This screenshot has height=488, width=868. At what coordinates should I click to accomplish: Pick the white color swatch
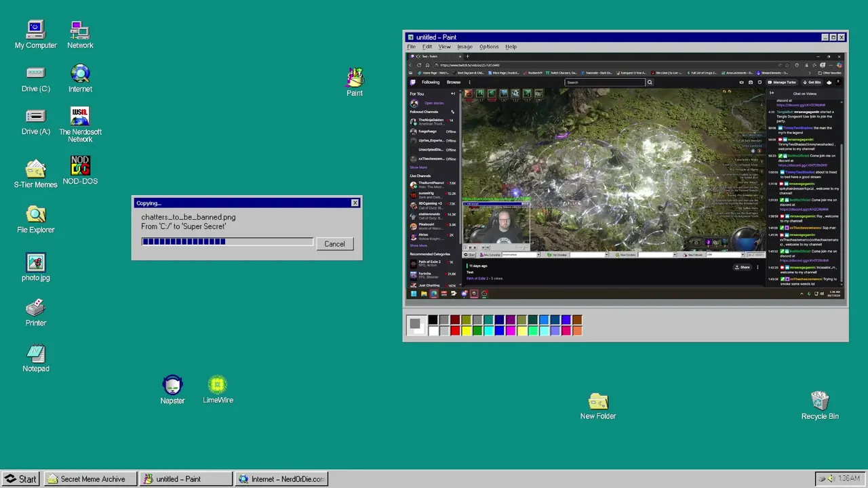click(x=433, y=331)
